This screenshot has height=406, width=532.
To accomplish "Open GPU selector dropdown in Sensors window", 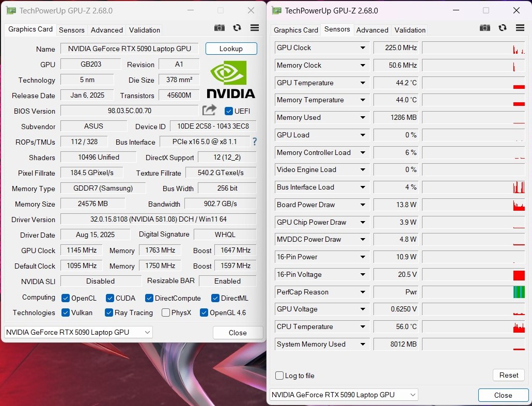I will coord(344,395).
